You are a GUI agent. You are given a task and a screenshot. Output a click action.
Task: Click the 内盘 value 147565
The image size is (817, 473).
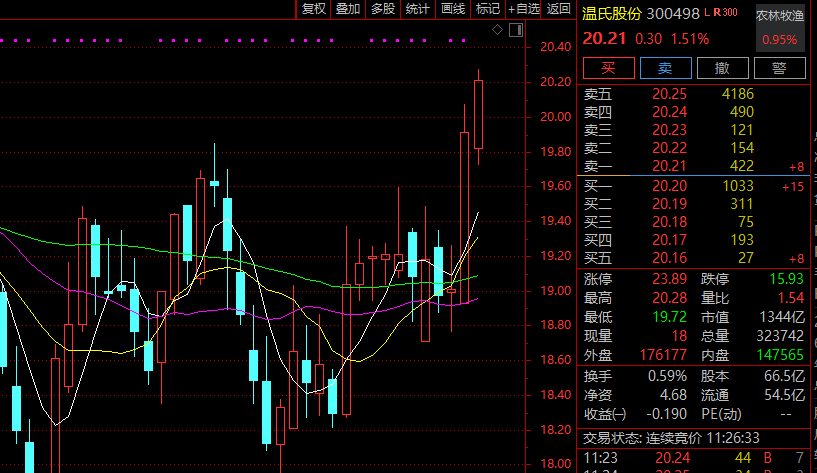tap(780, 355)
